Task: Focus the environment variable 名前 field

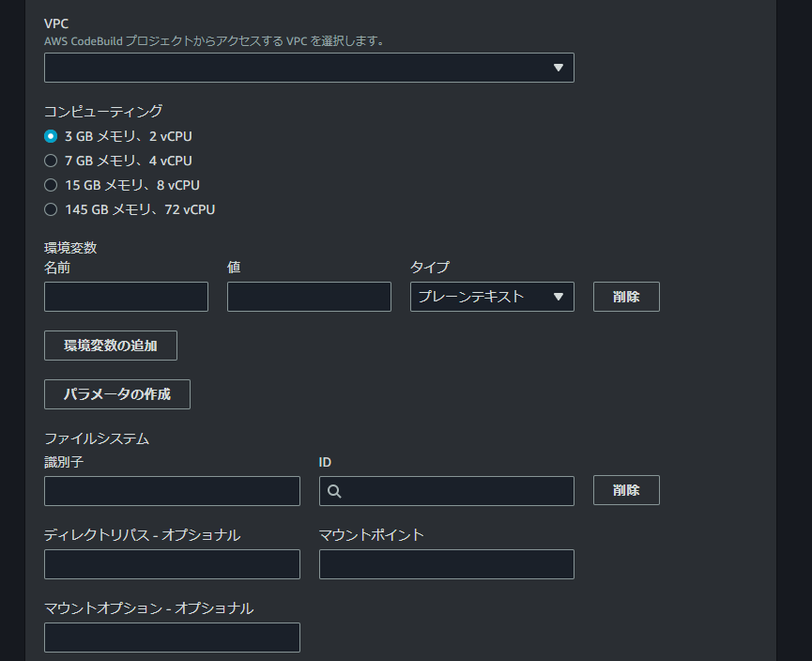Action: point(126,297)
